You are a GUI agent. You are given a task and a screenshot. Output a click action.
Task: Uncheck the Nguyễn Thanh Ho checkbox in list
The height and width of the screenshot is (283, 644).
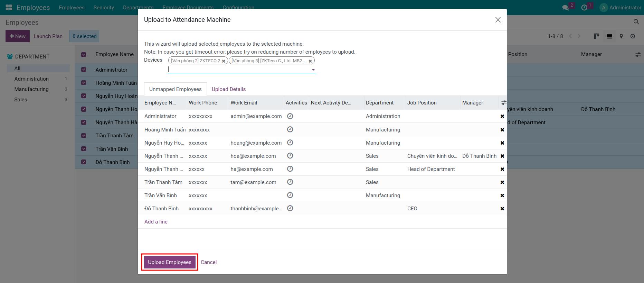(84, 109)
